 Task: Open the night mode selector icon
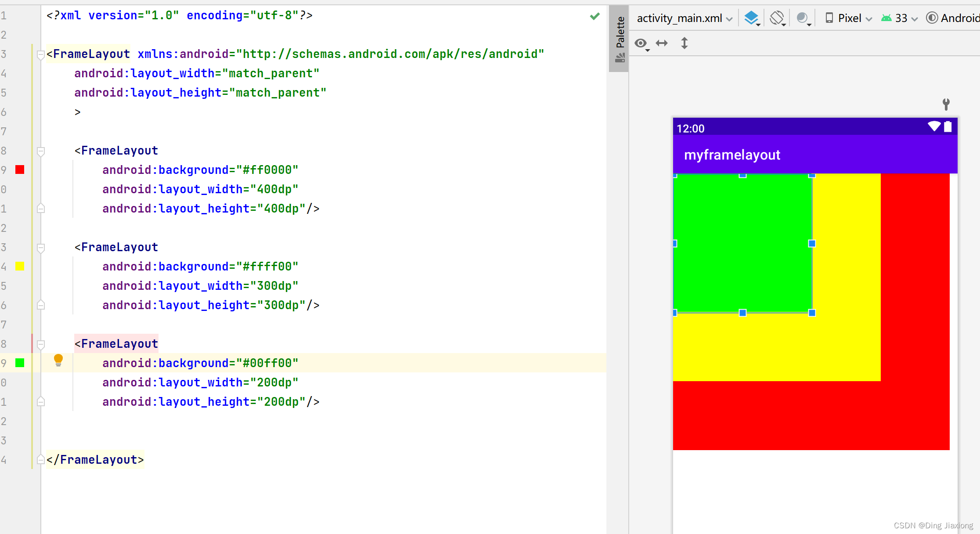pyautogui.click(x=803, y=18)
